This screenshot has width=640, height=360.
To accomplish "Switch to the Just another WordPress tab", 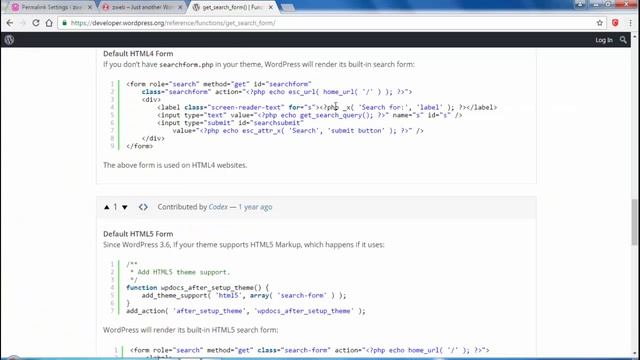I will (x=141, y=7).
